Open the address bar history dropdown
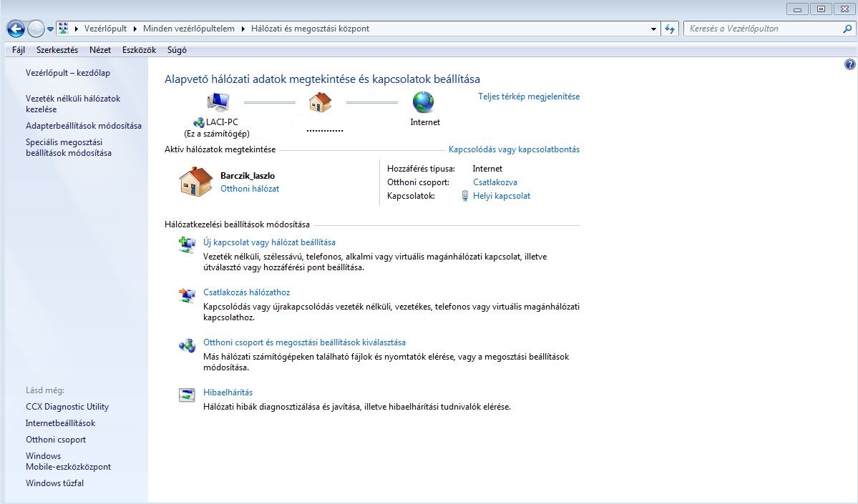The width and height of the screenshot is (858, 504). [x=653, y=29]
